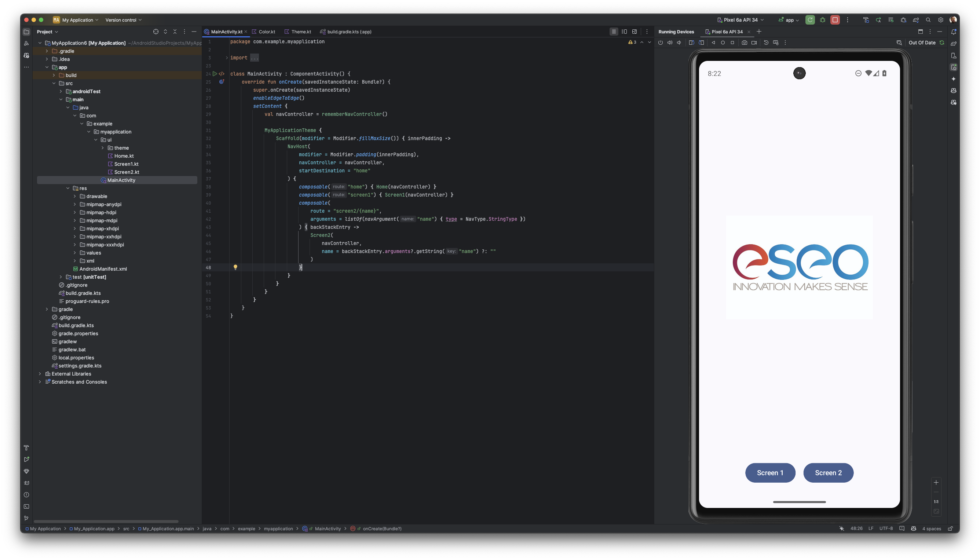980x560 pixels.
Task: Collapse all in Project panel
Action: click(x=175, y=32)
